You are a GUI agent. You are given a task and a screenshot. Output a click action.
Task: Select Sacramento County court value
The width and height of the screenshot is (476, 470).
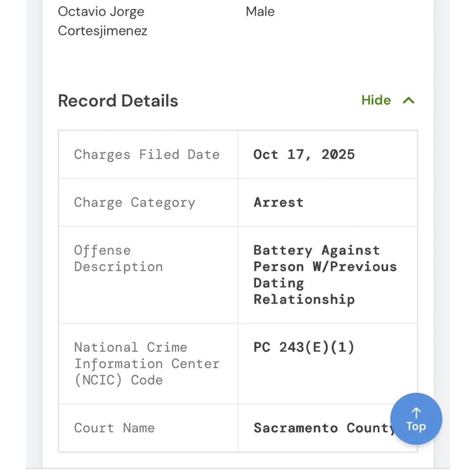click(x=323, y=428)
